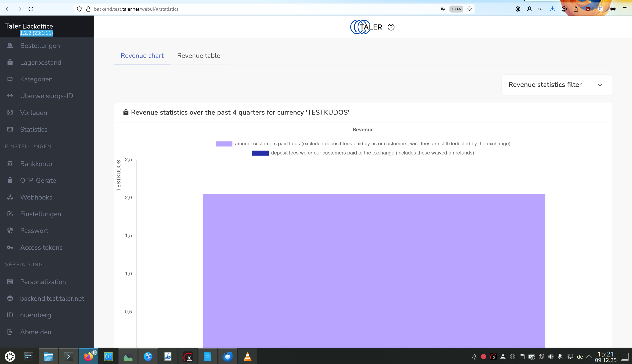
Task: Toggle the dark blue deposit fees swatch
Action: pos(260,153)
